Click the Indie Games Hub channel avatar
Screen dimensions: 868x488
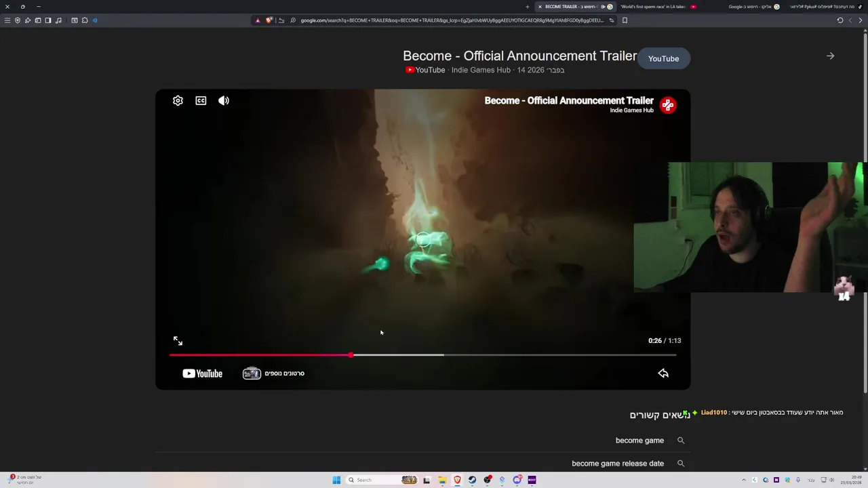pyautogui.click(x=668, y=105)
